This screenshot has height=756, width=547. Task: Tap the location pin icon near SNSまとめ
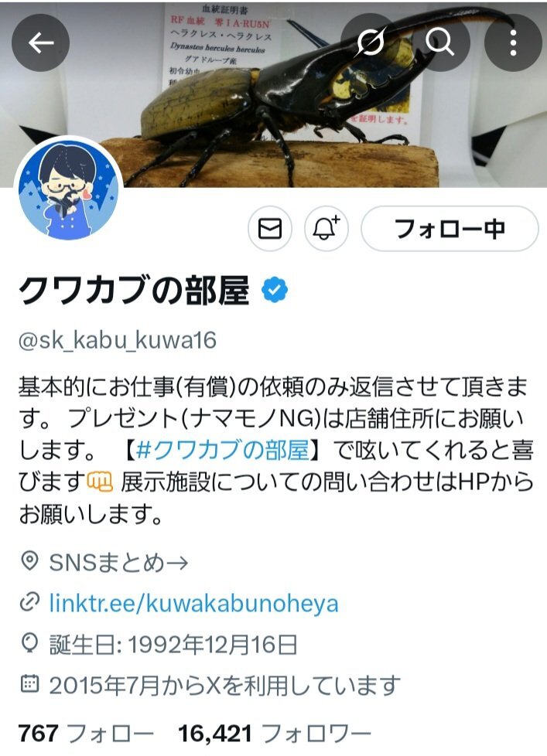[x=29, y=562]
